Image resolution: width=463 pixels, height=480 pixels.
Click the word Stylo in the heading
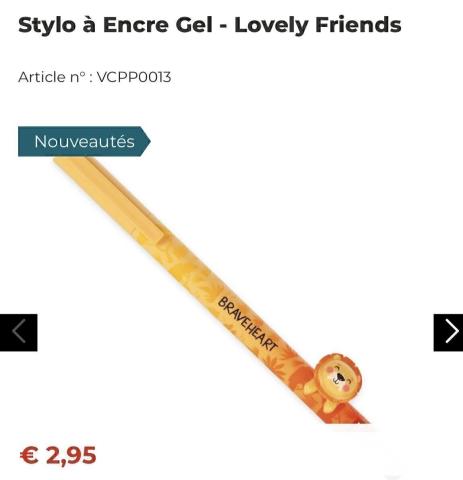[x=47, y=25]
